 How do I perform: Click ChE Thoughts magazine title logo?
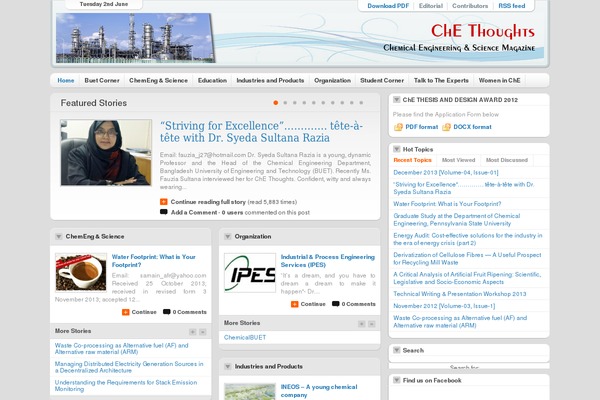click(483, 31)
